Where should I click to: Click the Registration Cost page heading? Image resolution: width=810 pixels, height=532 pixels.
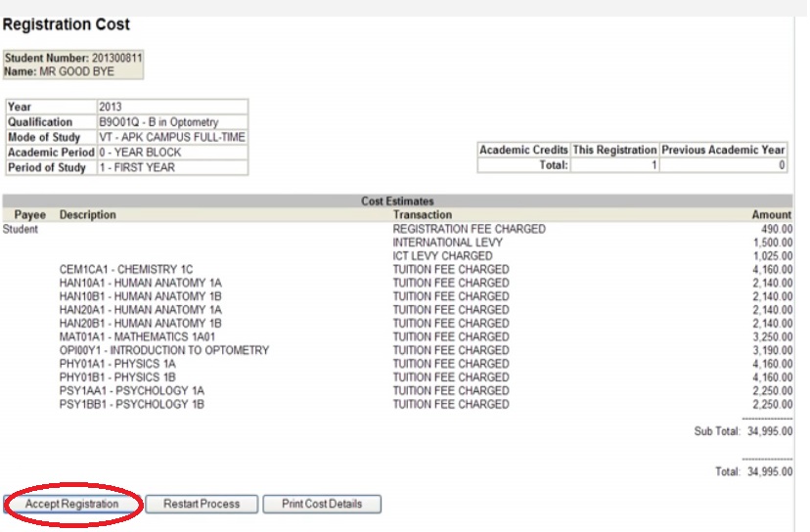point(67,23)
